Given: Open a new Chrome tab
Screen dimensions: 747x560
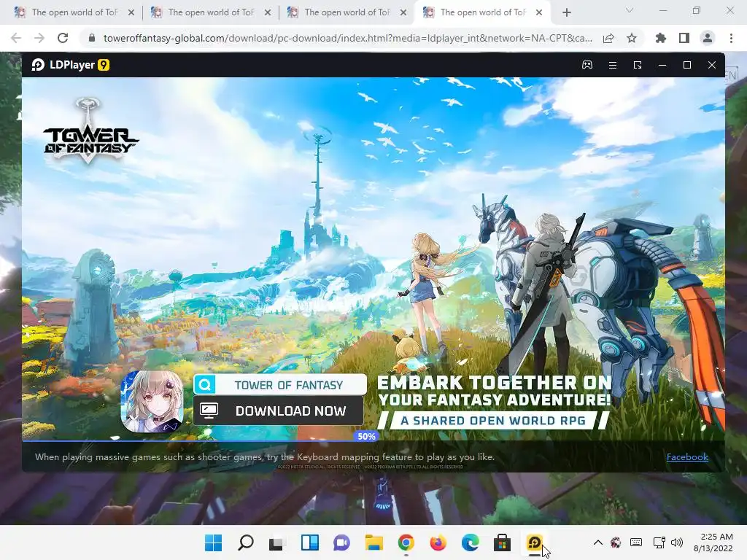Looking at the screenshot, I should (566, 12).
